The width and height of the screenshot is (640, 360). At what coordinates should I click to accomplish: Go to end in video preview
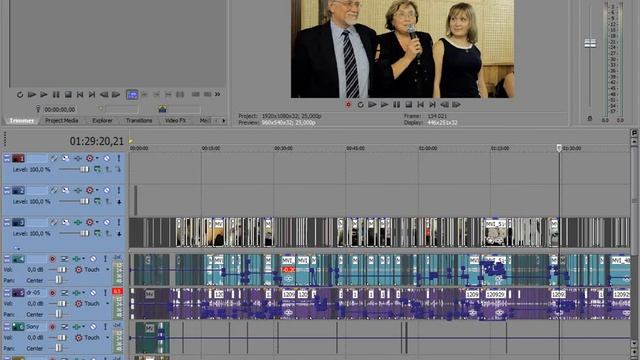(x=432, y=105)
